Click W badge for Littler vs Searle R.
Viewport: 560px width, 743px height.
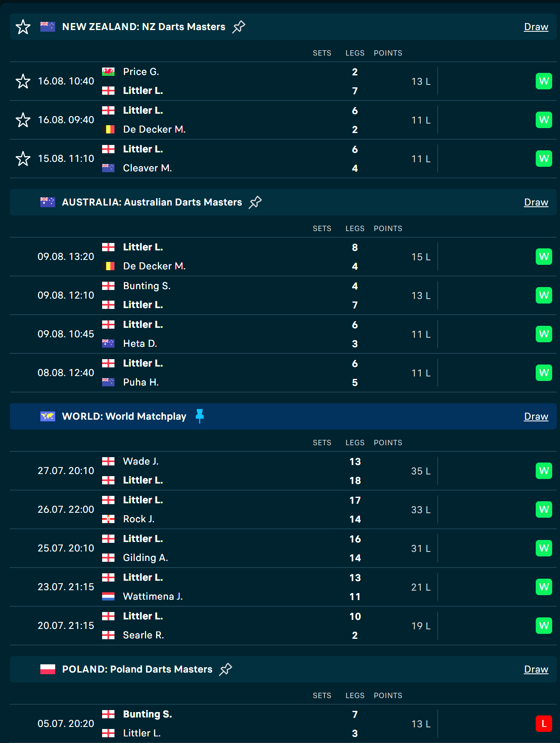coord(544,626)
